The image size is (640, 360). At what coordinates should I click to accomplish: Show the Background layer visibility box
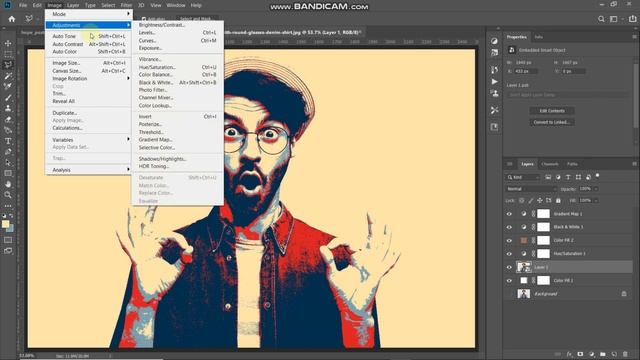[509, 294]
